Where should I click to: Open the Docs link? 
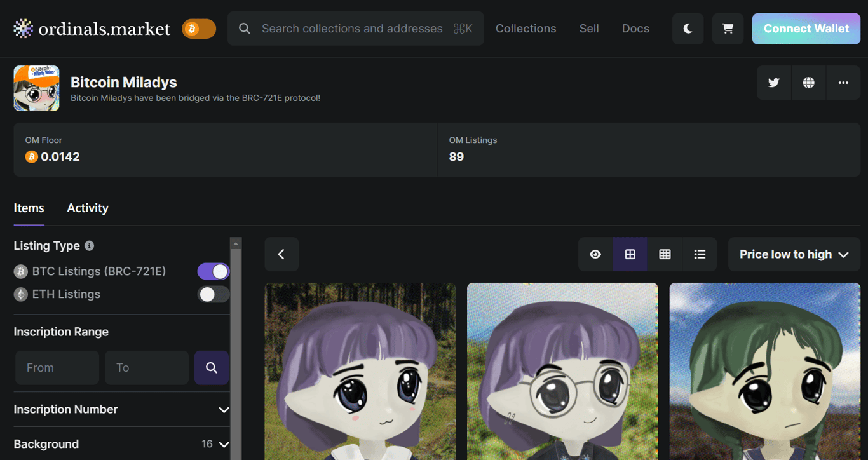pyautogui.click(x=635, y=29)
